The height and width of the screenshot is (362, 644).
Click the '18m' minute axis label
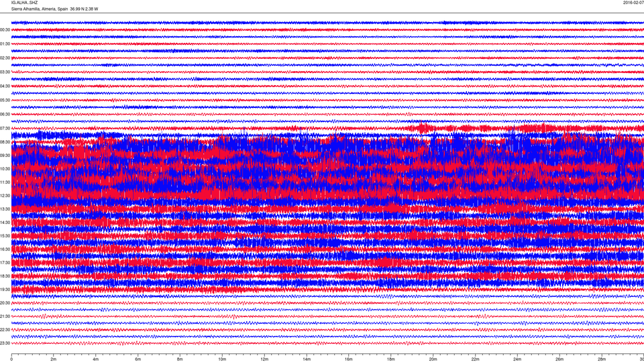click(391, 359)
